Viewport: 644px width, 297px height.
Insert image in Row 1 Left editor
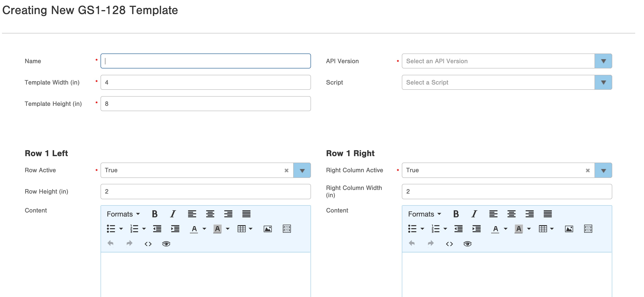point(267,229)
